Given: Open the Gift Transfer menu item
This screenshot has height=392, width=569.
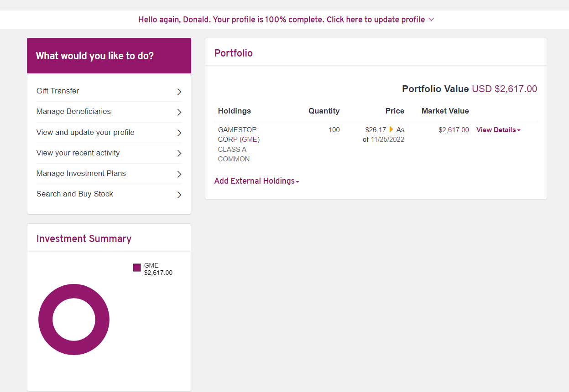Looking at the screenshot, I should (58, 91).
